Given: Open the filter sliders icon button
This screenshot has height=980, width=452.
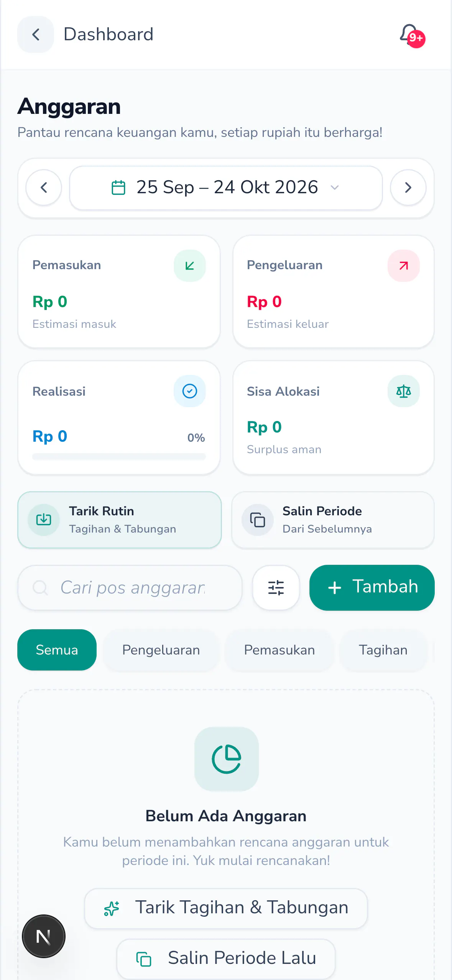Looking at the screenshot, I should click(276, 587).
